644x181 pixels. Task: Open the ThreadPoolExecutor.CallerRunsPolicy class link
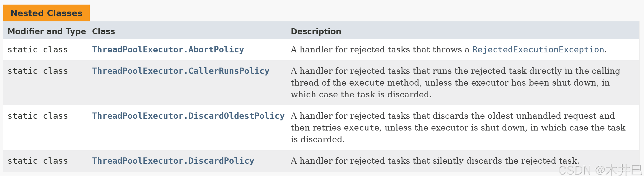pyautogui.click(x=181, y=71)
